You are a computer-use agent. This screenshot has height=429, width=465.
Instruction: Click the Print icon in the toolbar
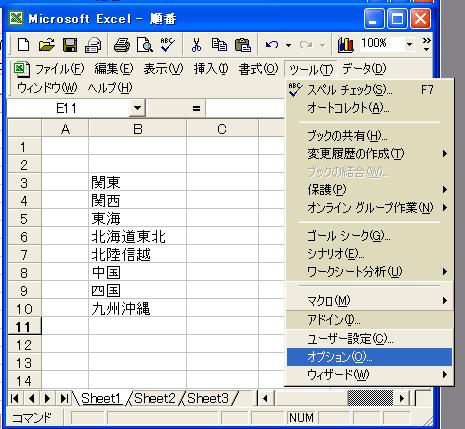pos(122,45)
